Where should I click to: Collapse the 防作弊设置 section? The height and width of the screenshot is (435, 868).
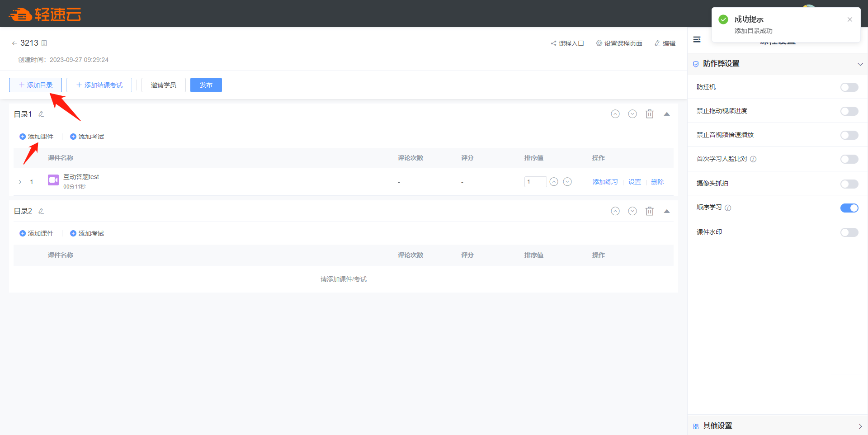[860, 64]
